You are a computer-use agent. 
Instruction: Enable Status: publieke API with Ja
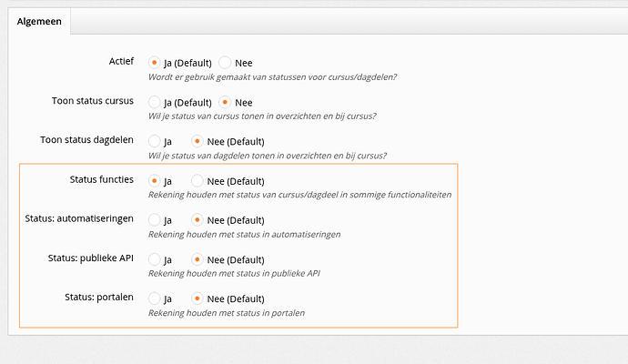(155, 259)
